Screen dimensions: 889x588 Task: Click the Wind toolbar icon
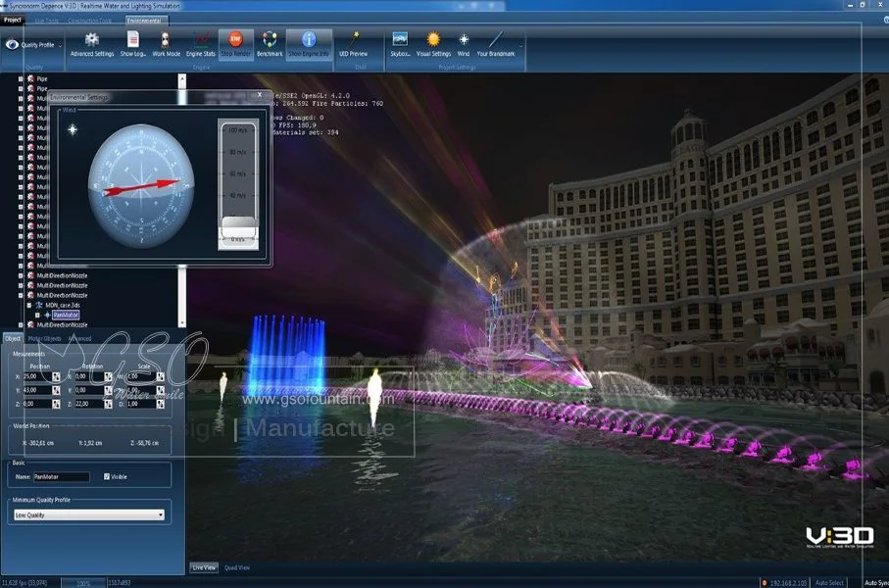tap(464, 39)
